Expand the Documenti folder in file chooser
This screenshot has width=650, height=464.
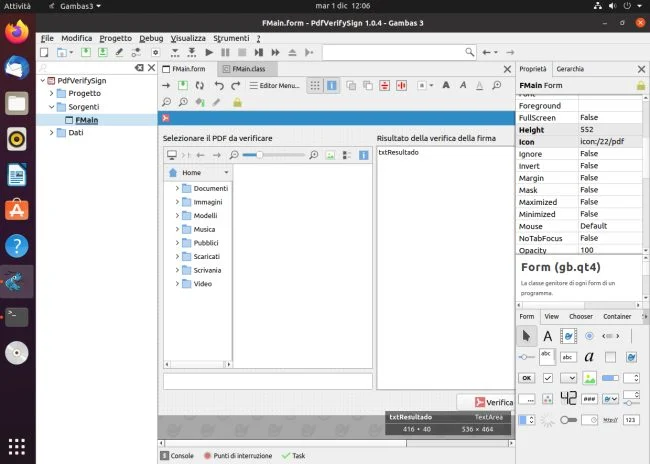pyautogui.click(x=177, y=188)
